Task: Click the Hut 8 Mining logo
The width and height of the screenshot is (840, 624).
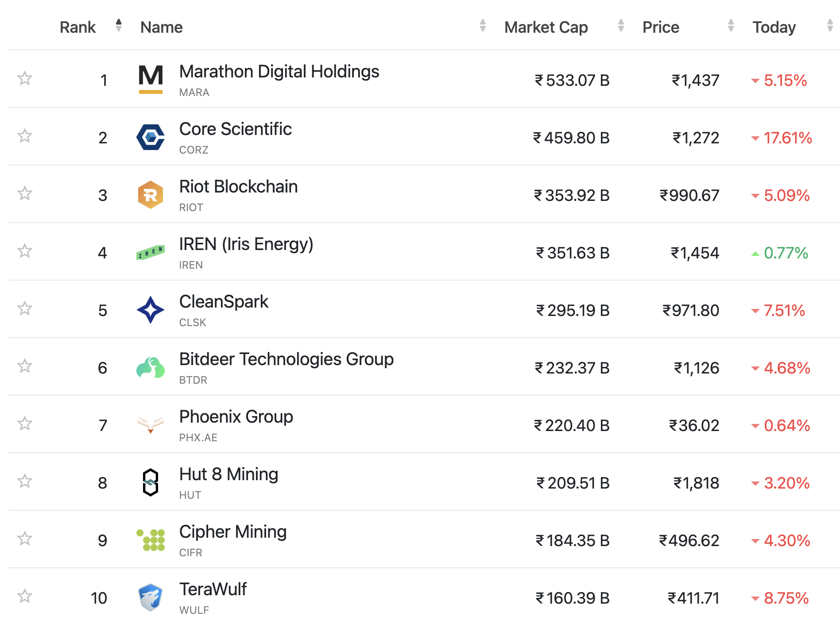Action: (x=150, y=482)
